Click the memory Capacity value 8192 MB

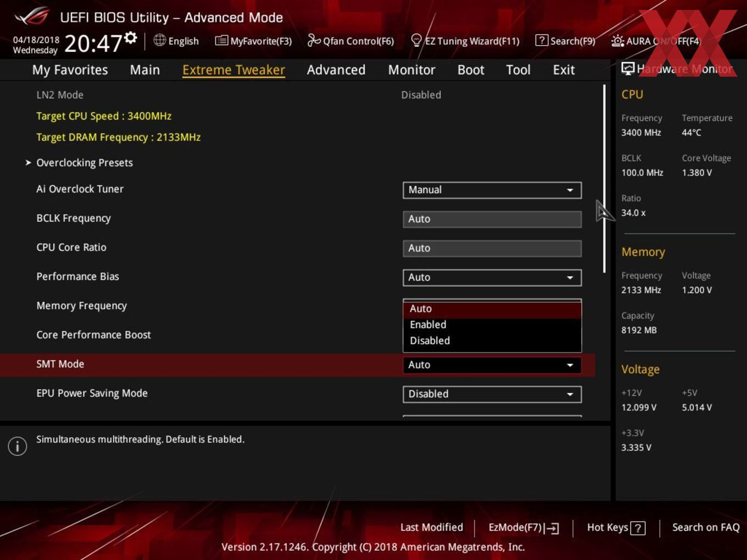click(x=639, y=330)
